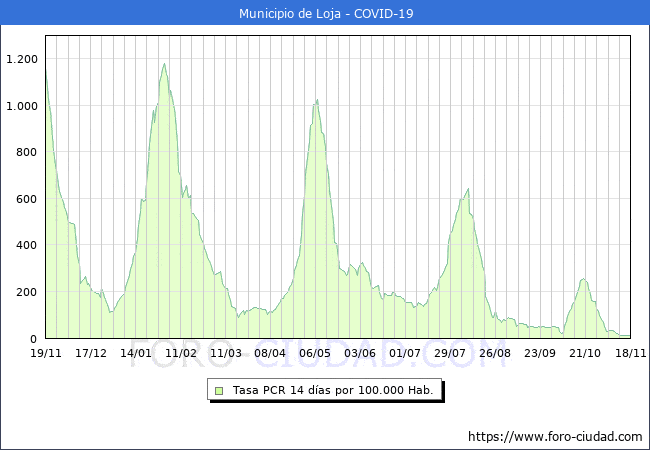The image size is (650, 450).
Task: Select the 08/04 date on the axis
Action: pos(270,353)
